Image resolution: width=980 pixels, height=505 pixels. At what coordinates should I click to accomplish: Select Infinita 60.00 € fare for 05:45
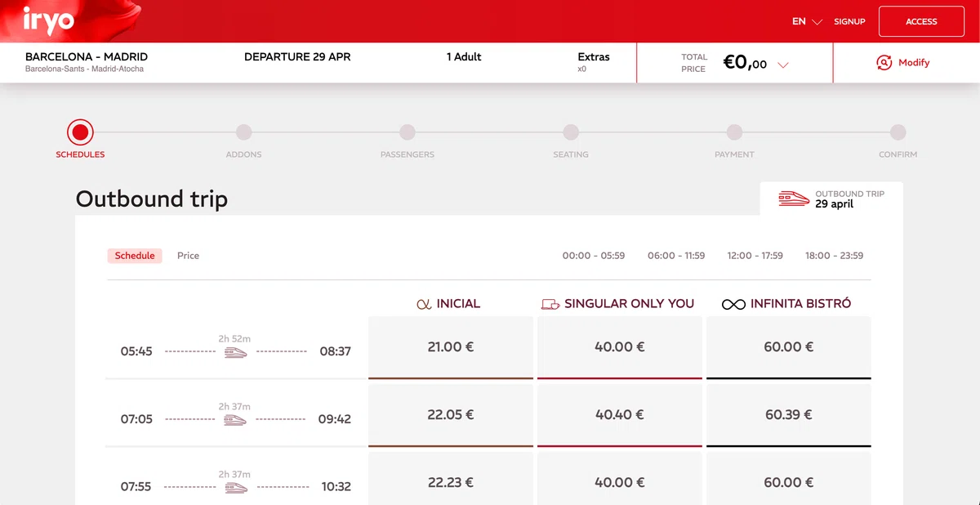coord(789,347)
